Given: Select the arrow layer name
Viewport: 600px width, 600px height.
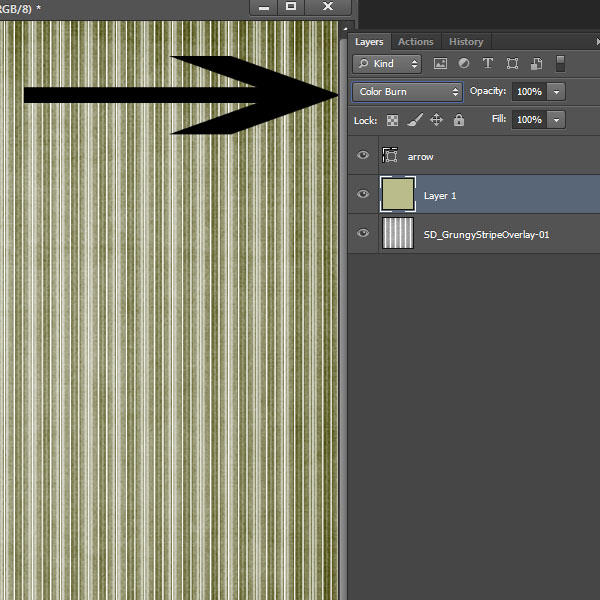Looking at the screenshot, I should pos(421,157).
